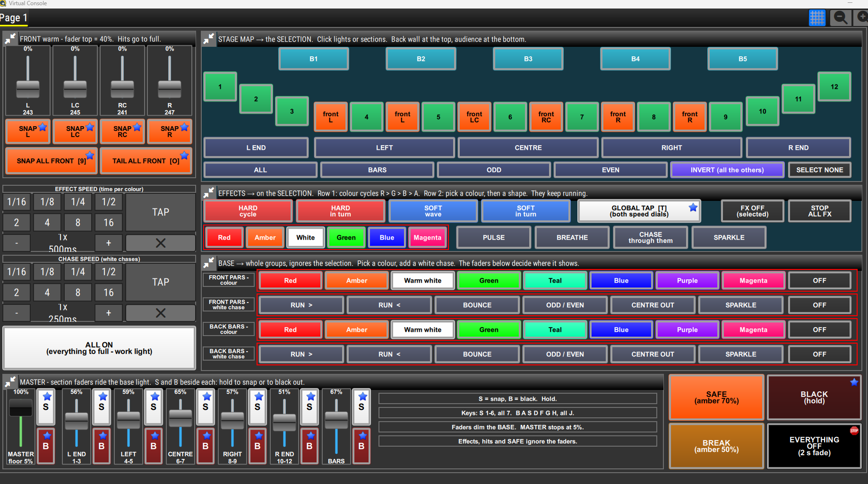Viewport: 868px width, 484px height.
Task: Click the MASTER floor fader handle
Action: click(21, 408)
